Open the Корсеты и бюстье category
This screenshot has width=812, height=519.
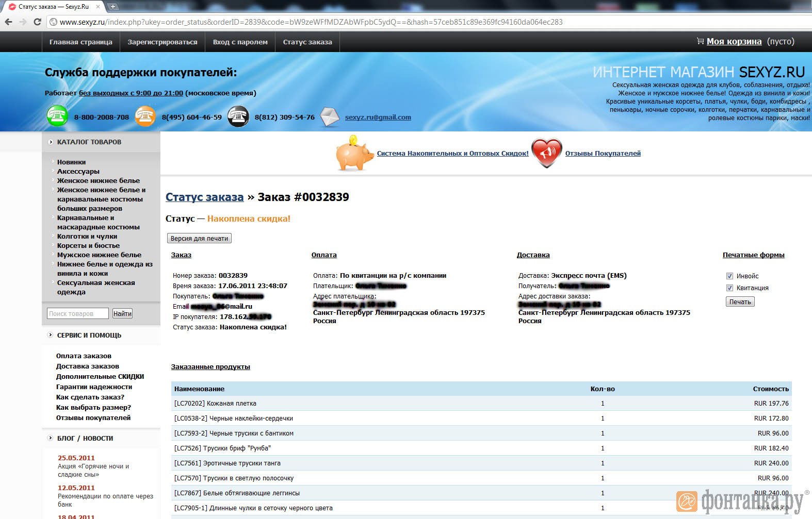click(88, 245)
